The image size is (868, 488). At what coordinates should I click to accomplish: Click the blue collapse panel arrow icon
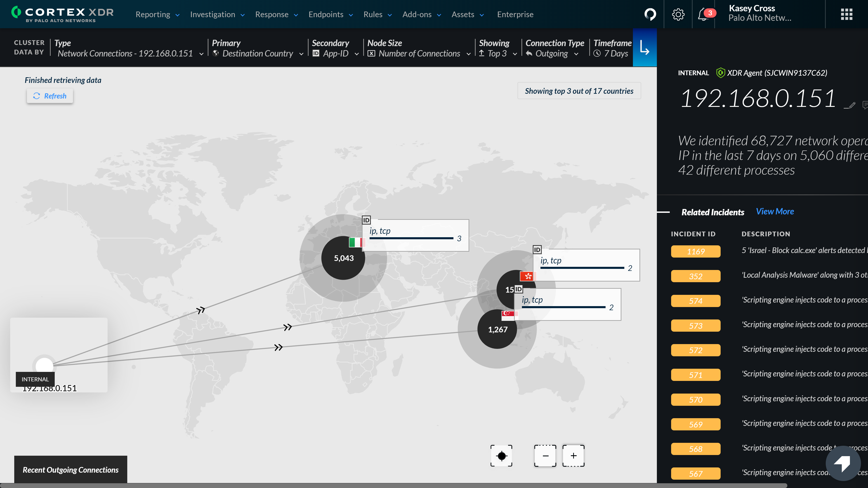point(645,47)
